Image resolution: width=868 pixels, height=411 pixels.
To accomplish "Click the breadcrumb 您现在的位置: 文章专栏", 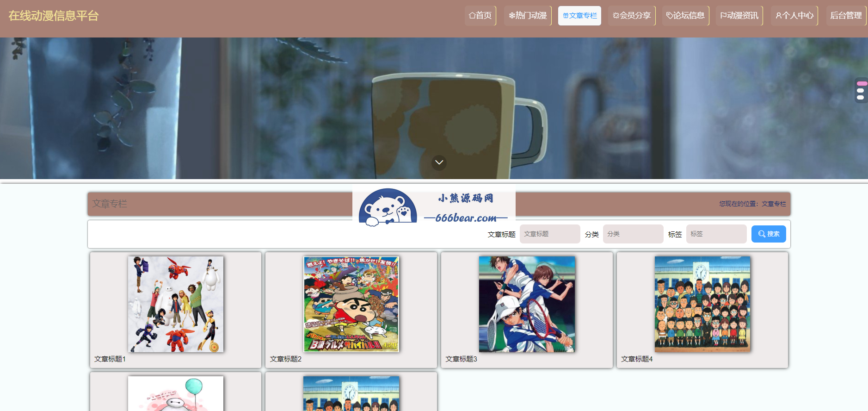I will point(752,204).
